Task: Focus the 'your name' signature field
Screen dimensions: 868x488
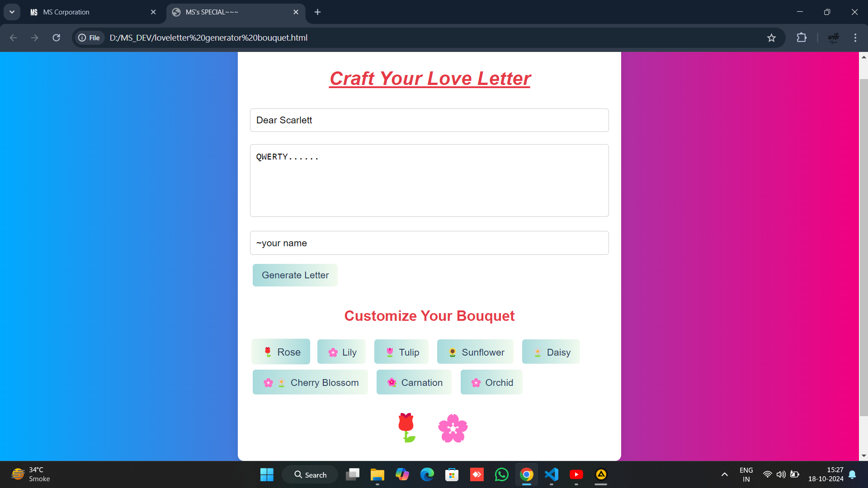Action: click(429, 243)
